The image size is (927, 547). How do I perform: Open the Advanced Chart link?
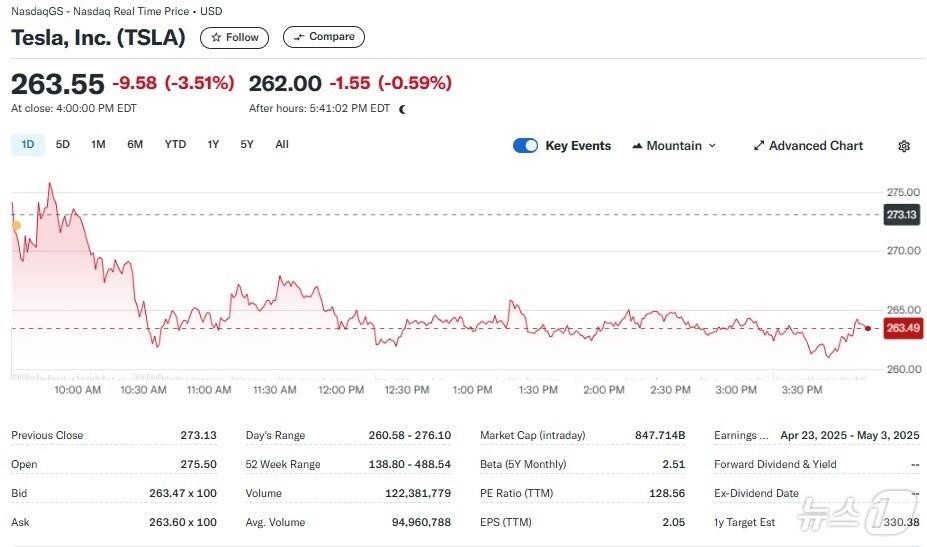[x=815, y=146]
